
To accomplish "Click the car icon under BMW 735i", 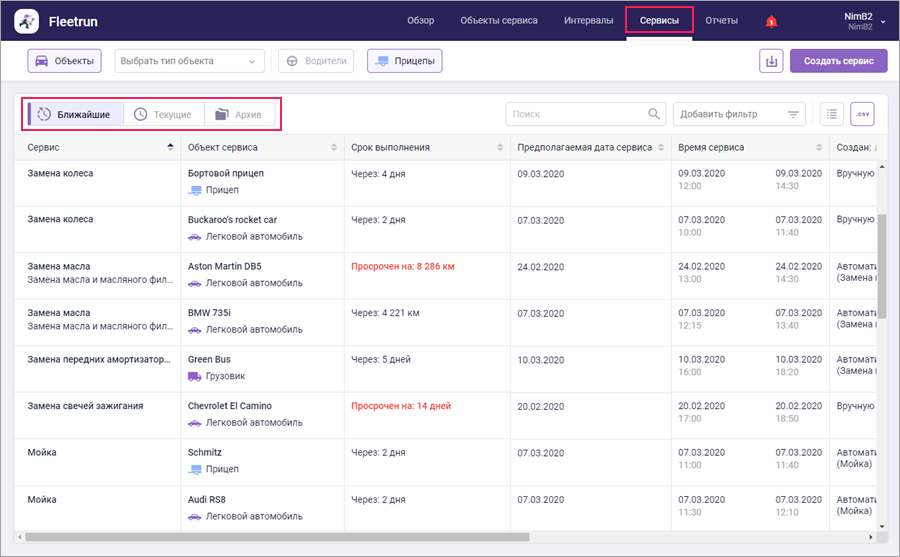I will pos(195,330).
